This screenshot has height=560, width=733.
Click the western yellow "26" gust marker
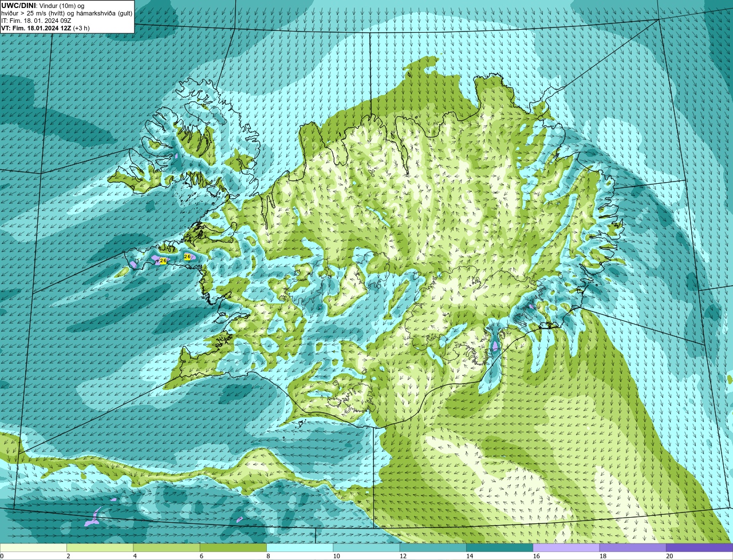163,261
